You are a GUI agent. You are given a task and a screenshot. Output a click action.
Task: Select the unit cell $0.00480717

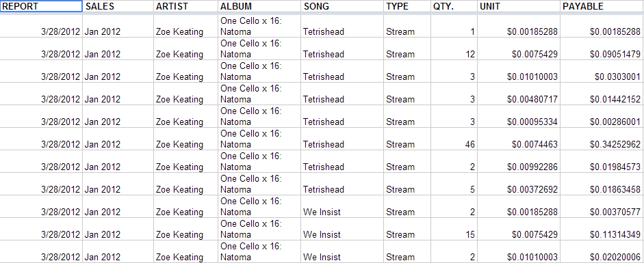[519, 94]
